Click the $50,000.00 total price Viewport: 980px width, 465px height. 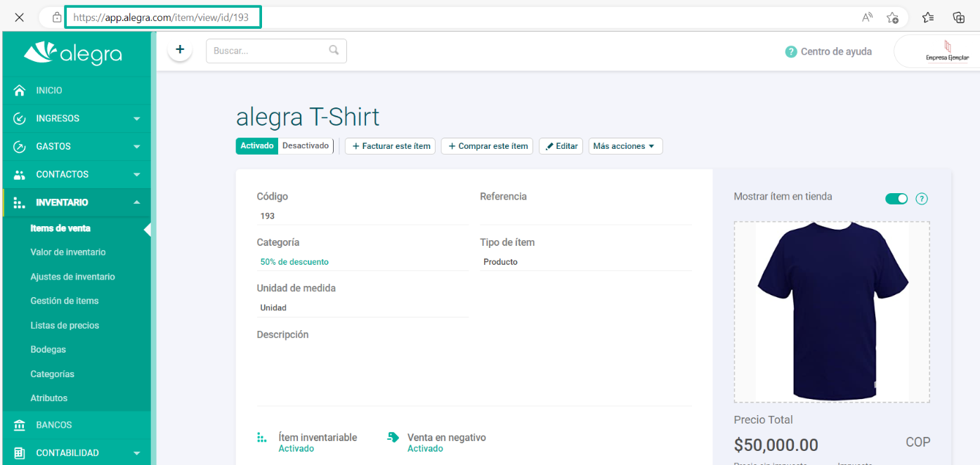[x=776, y=445]
